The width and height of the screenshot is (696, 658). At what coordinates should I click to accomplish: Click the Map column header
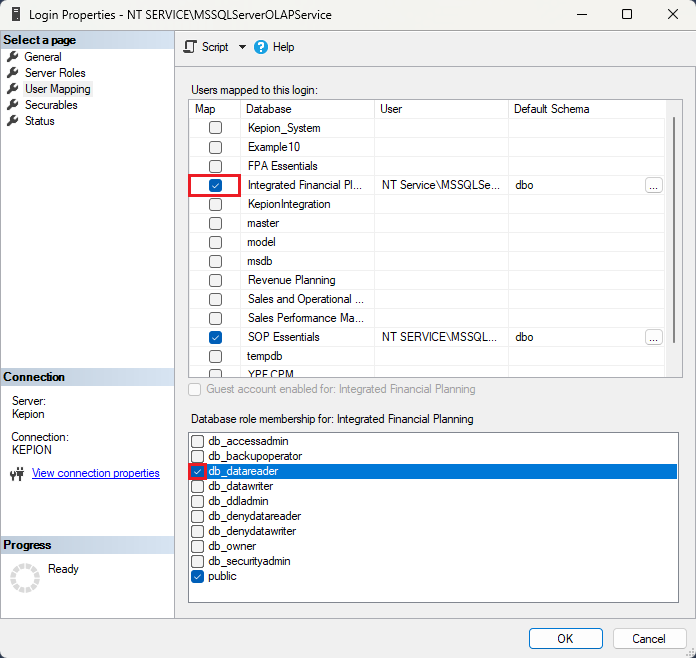(x=215, y=109)
